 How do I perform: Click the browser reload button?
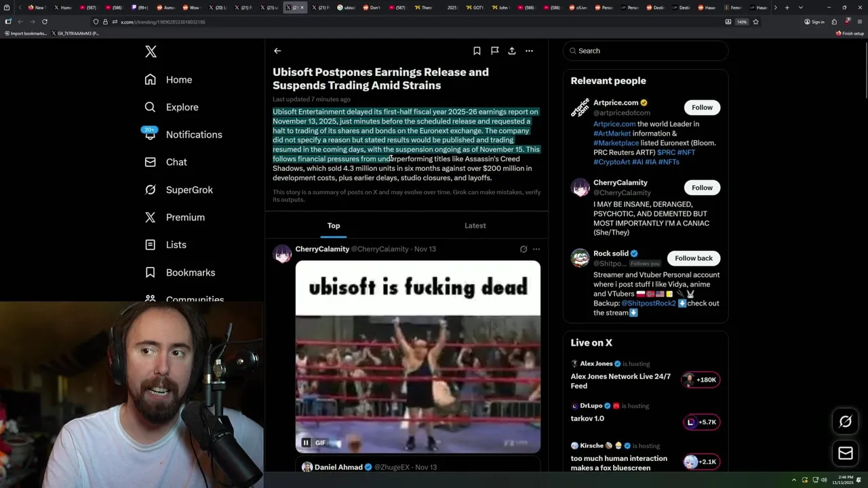click(x=45, y=22)
